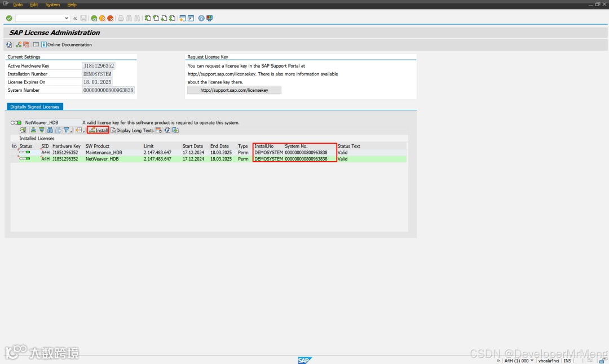
Task: Open the A4H (1) 000 system info dropdown
Action: pyautogui.click(x=519, y=361)
